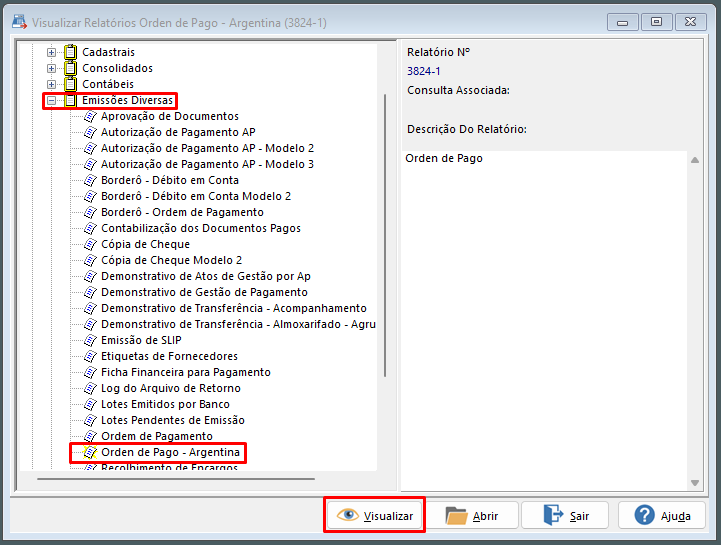Click report icon beside Autorização de Pagamento AP
The height and width of the screenshot is (545, 721).
pyautogui.click(x=91, y=132)
